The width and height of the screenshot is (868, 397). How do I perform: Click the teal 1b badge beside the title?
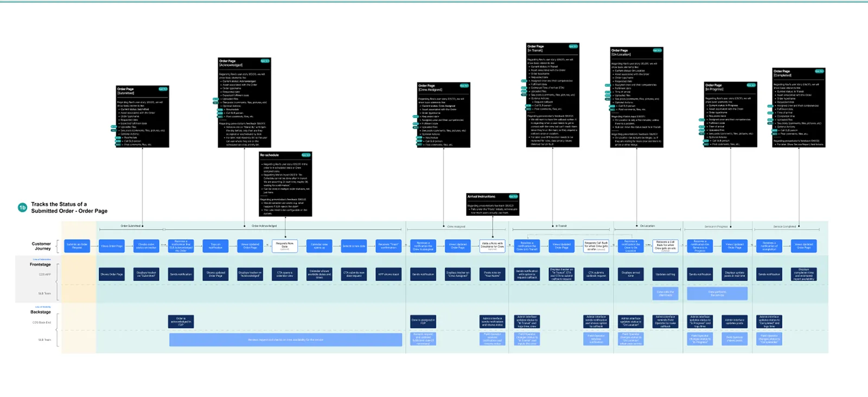pyautogui.click(x=22, y=207)
